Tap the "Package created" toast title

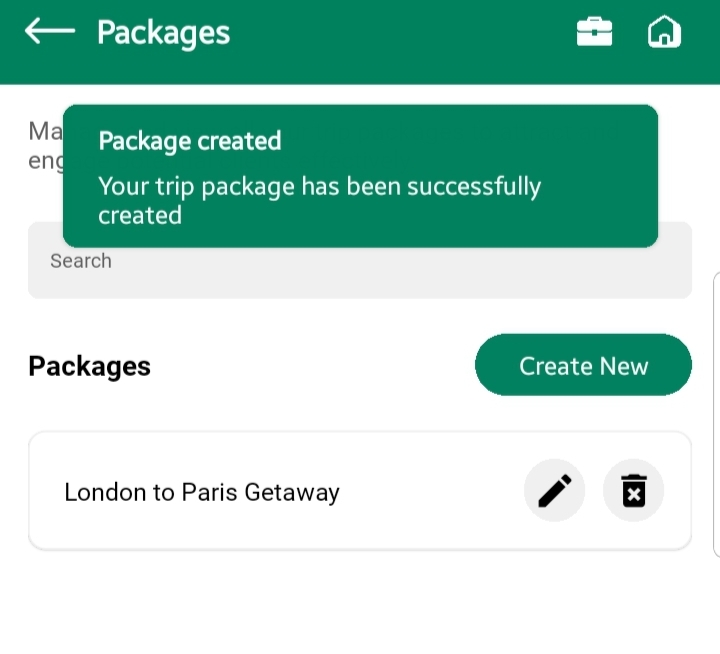(190, 141)
